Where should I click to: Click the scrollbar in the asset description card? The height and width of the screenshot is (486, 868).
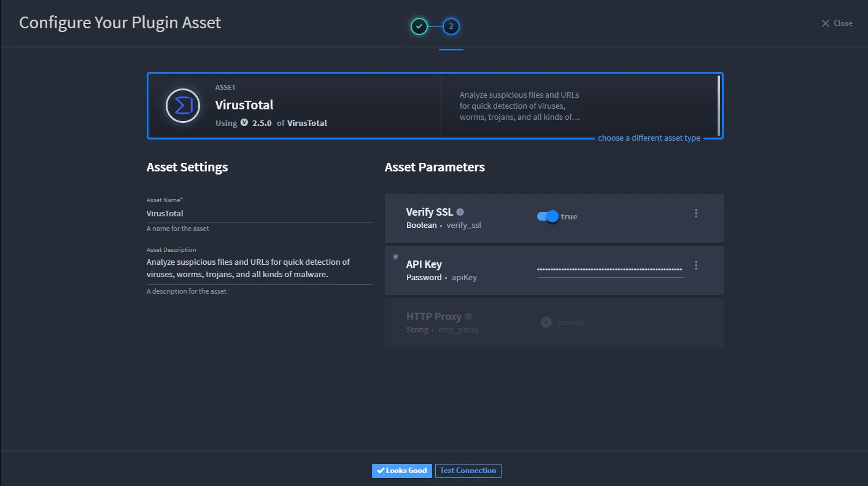[719, 104]
